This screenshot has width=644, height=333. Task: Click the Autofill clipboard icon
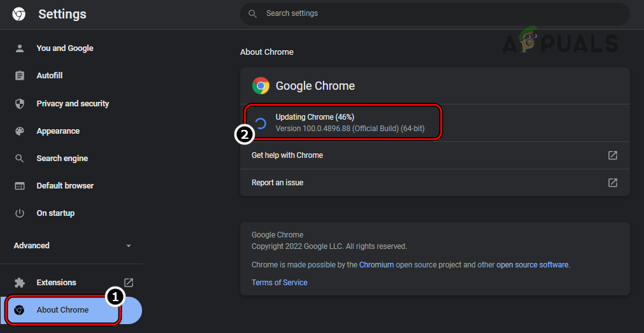(20, 76)
